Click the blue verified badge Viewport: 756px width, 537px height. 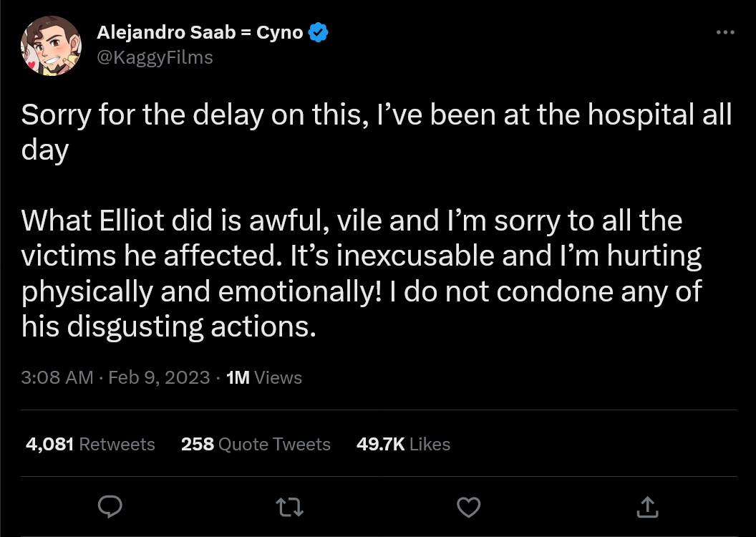pyautogui.click(x=319, y=33)
